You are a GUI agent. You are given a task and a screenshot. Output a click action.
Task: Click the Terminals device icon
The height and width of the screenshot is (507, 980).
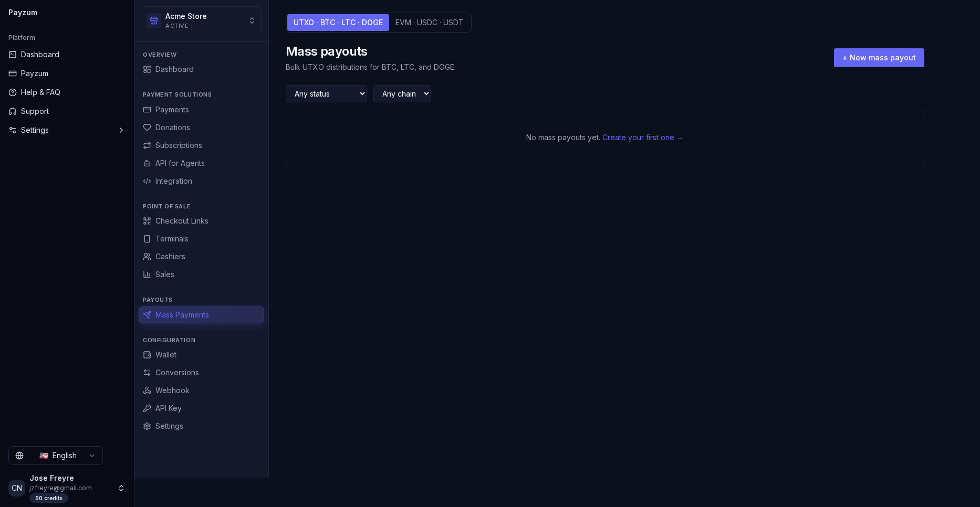coord(147,239)
